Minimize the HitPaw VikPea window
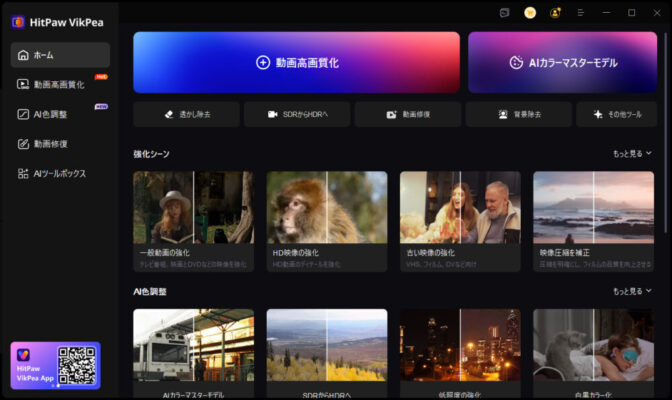The height and width of the screenshot is (400, 672). coord(606,13)
